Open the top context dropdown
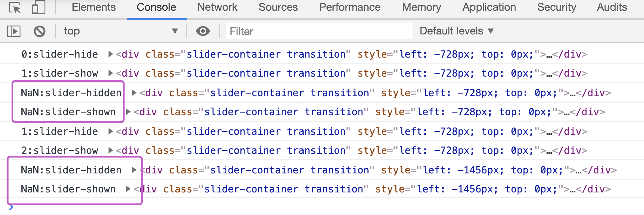The image size is (644, 215). (x=121, y=31)
